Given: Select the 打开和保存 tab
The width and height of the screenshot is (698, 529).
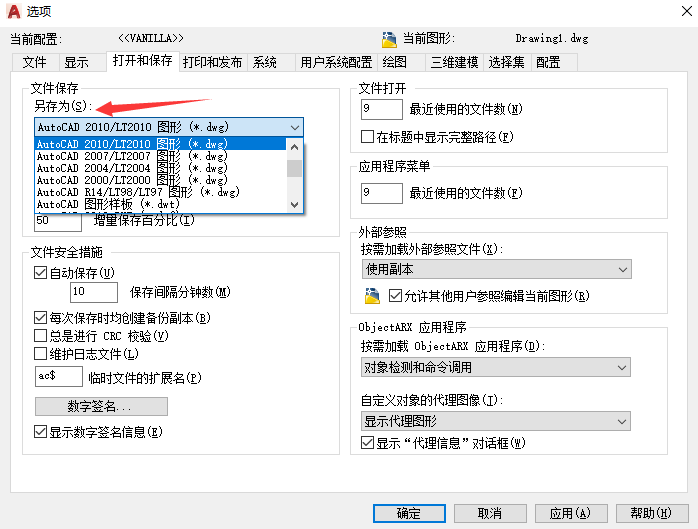Looking at the screenshot, I should click(142, 61).
